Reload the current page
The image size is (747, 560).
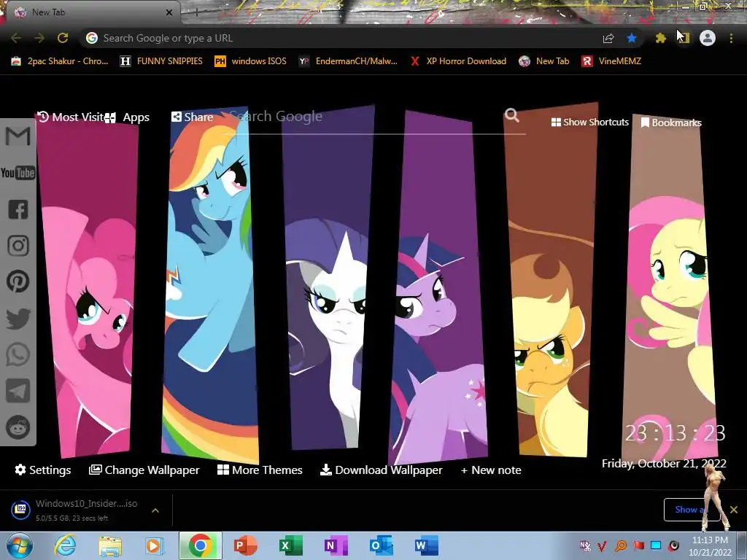click(x=63, y=38)
